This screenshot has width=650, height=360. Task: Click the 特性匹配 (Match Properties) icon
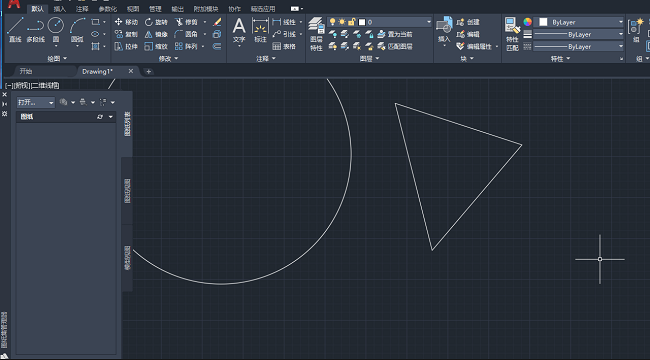[512, 34]
